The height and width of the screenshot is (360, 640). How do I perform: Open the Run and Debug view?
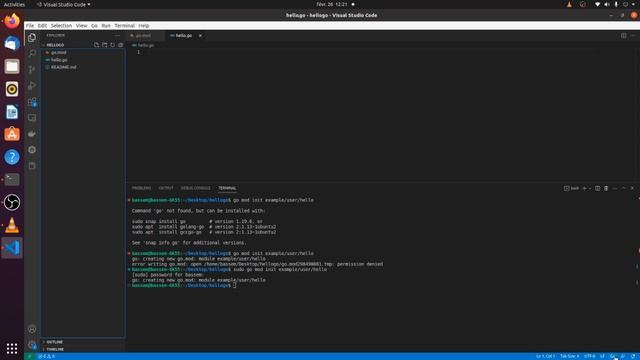tap(32, 86)
